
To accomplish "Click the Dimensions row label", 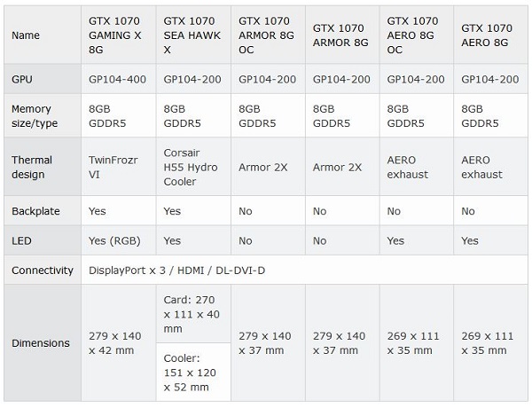I will [x=40, y=342].
